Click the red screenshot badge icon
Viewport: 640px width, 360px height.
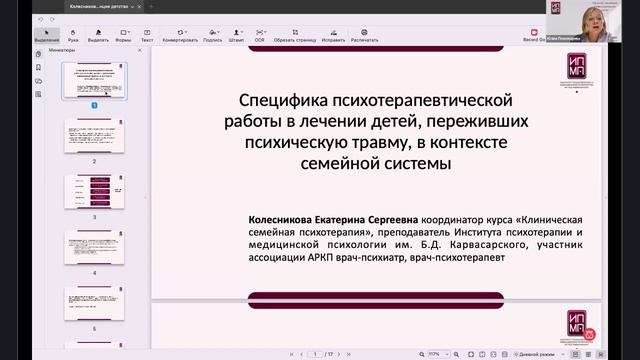point(589,334)
